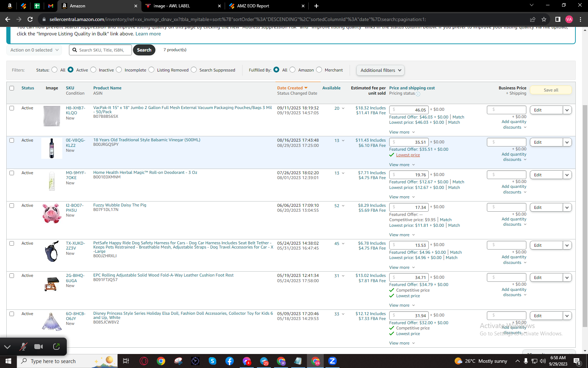The width and height of the screenshot is (588, 368).
Task: Expand View more for the PetSafe Harness row
Action: (x=402, y=267)
